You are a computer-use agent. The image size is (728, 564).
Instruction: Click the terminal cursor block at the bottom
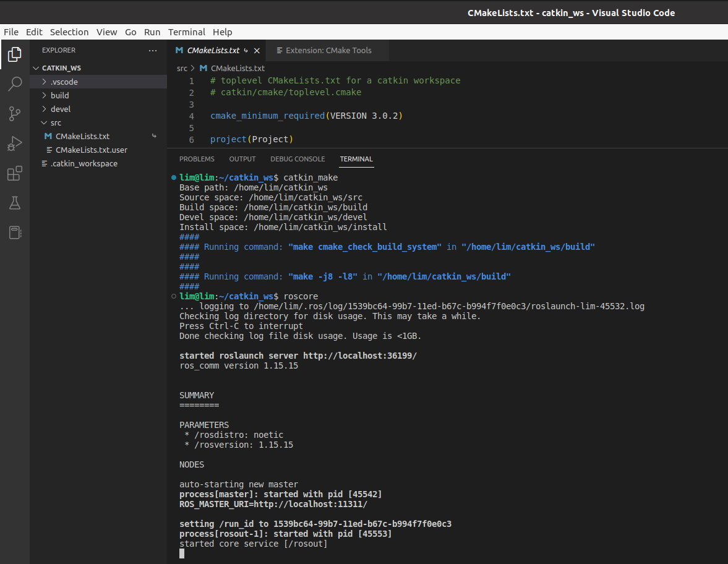[x=182, y=553]
